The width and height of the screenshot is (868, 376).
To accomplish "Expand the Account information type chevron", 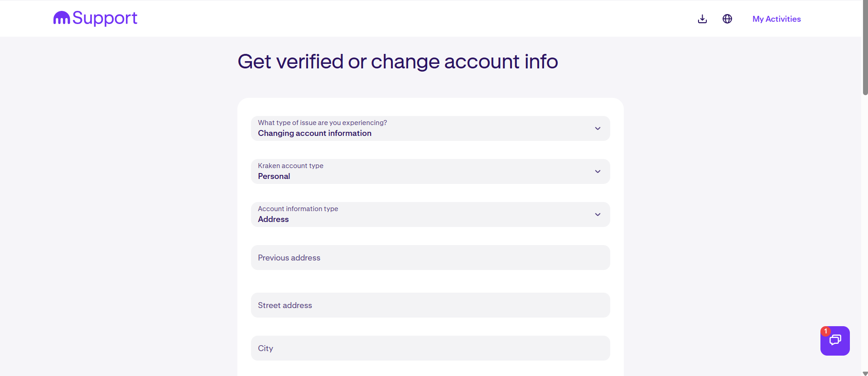I will tap(598, 215).
